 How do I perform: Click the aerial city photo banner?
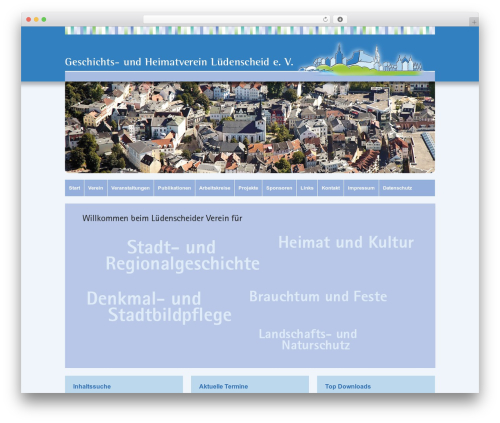tap(250, 127)
